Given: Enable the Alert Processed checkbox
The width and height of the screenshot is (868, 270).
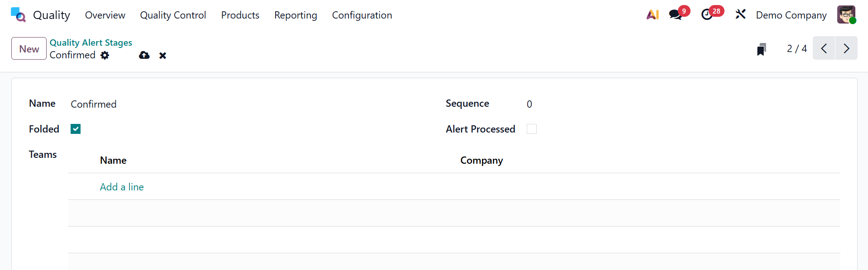Looking at the screenshot, I should (532, 129).
